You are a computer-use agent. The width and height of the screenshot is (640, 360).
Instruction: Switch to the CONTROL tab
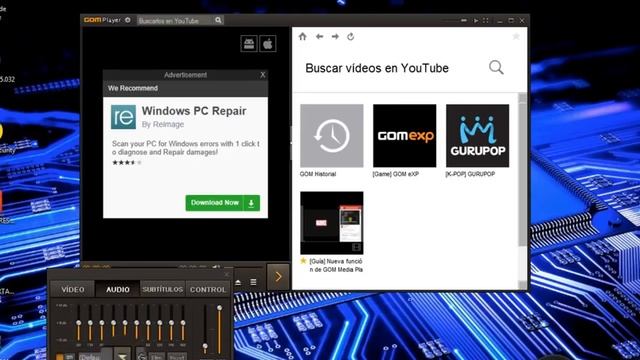coord(208,289)
